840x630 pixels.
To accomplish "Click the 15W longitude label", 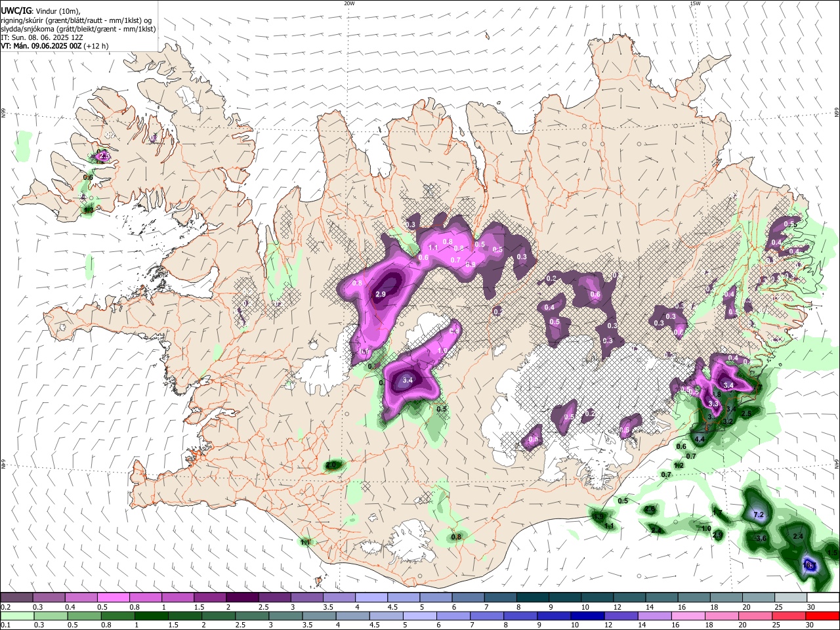I will pos(695,3).
